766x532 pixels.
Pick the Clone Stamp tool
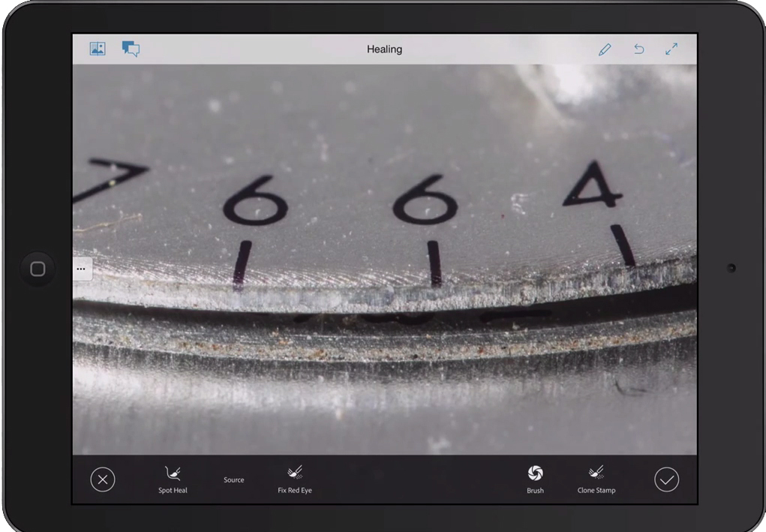(x=596, y=479)
